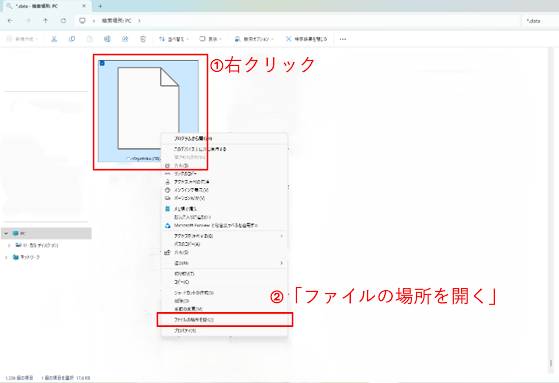The height and width of the screenshot is (383, 559).
Task: Open the 並べ替え (Sort) dropdown
Action: pos(174,39)
